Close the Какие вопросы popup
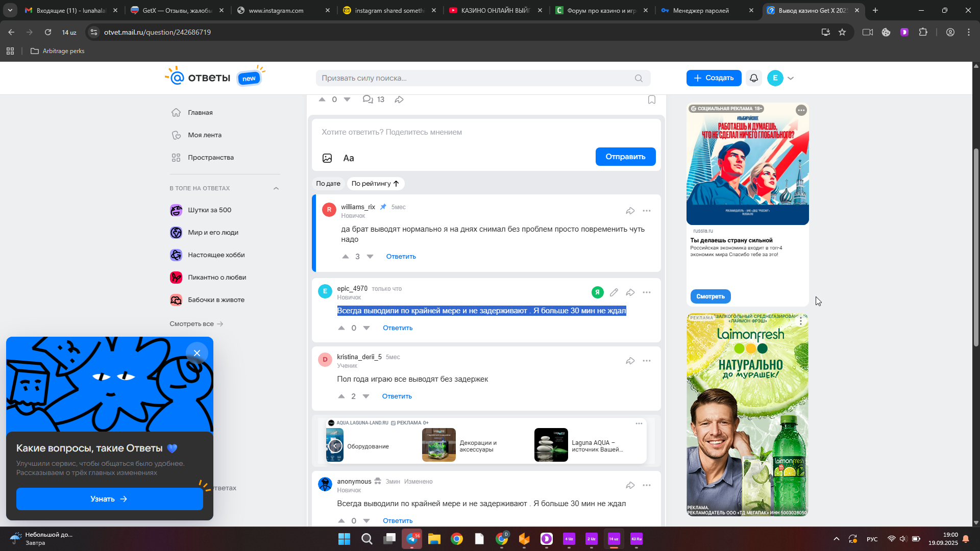Screen dimensions: 980x551 pos(197,353)
